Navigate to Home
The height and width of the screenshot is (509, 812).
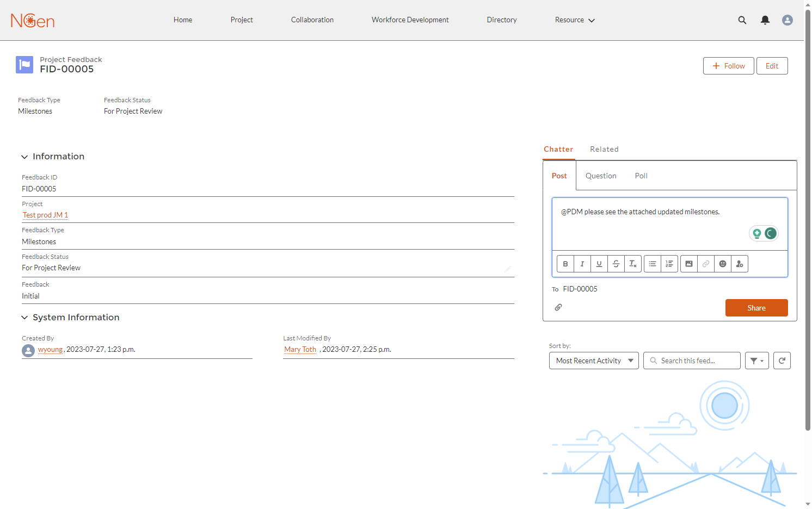click(x=183, y=20)
